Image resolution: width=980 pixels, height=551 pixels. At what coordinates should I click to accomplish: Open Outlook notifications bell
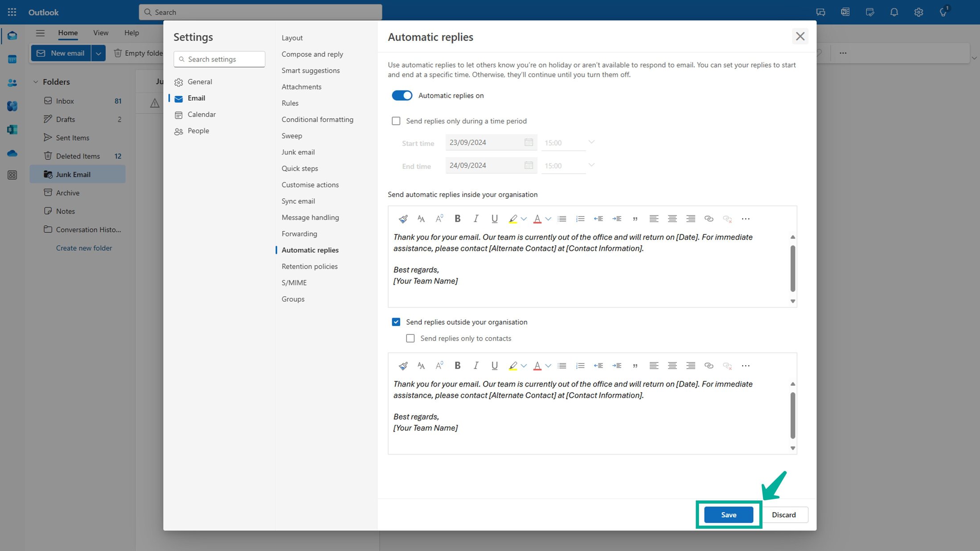point(894,12)
